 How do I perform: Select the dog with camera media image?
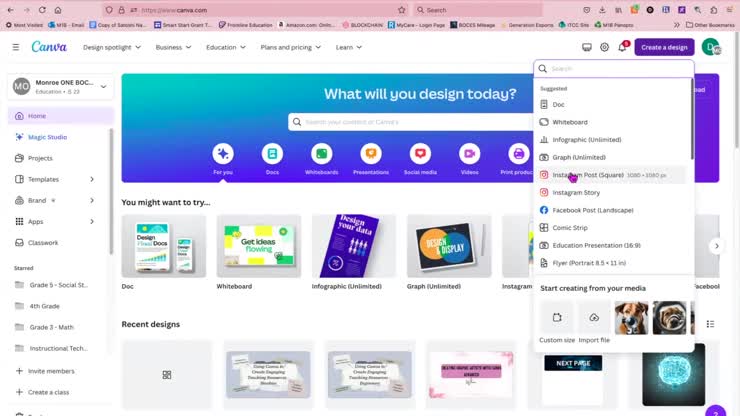click(x=631, y=318)
